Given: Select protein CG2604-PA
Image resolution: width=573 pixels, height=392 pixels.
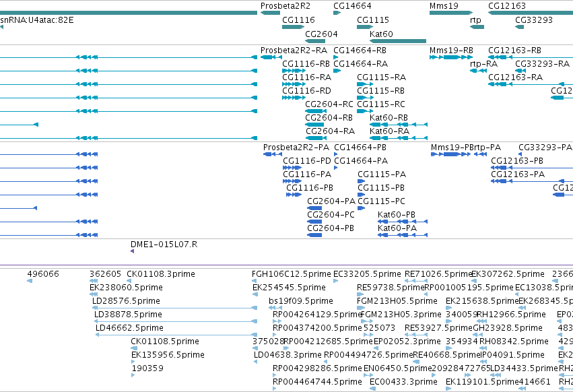Looking at the screenshot, I should pyautogui.click(x=331, y=201).
